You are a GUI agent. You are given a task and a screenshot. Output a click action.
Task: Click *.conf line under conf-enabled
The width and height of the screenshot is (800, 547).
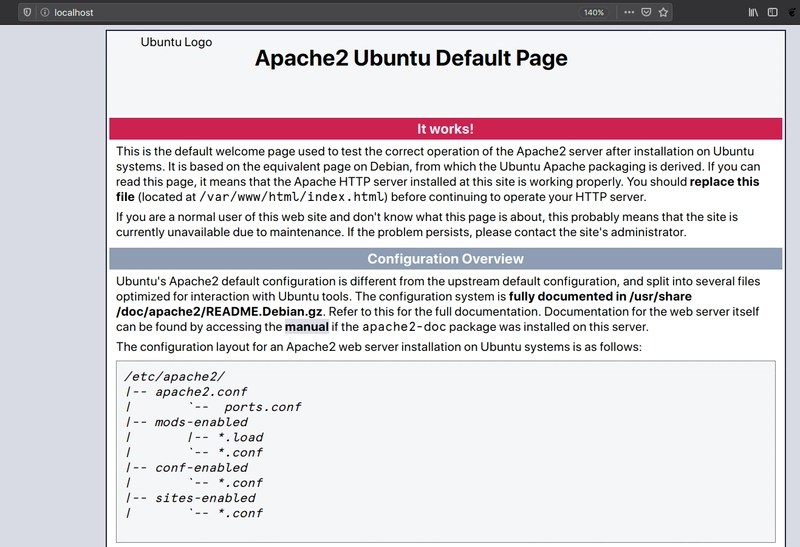coord(240,483)
